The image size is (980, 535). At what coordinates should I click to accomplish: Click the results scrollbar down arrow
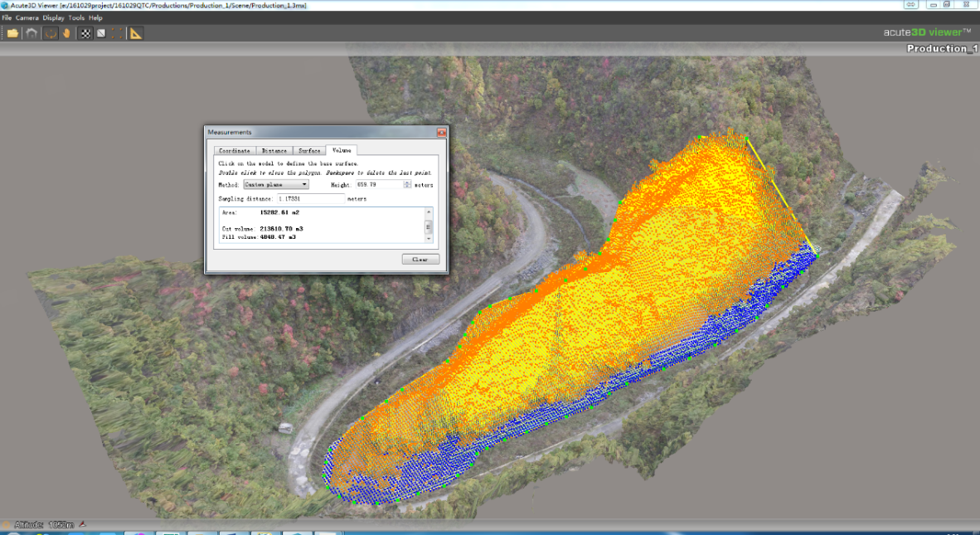(x=429, y=238)
